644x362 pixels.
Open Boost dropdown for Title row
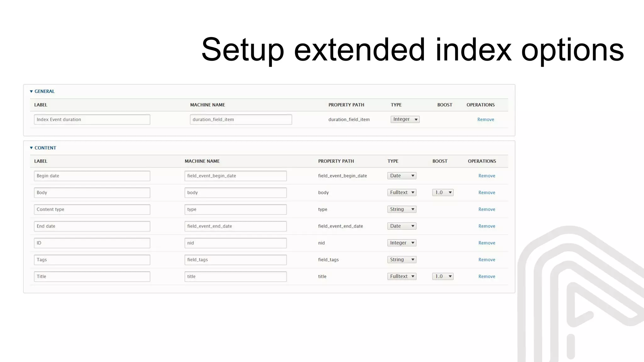point(443,276)
